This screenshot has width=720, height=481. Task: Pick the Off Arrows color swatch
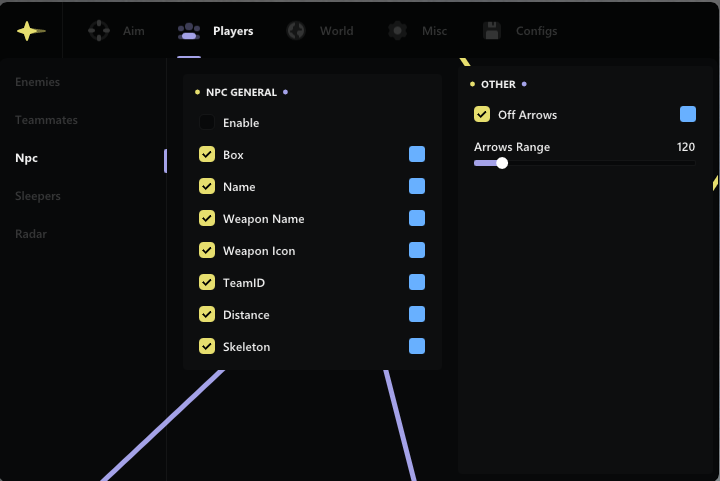click(688, 114)
